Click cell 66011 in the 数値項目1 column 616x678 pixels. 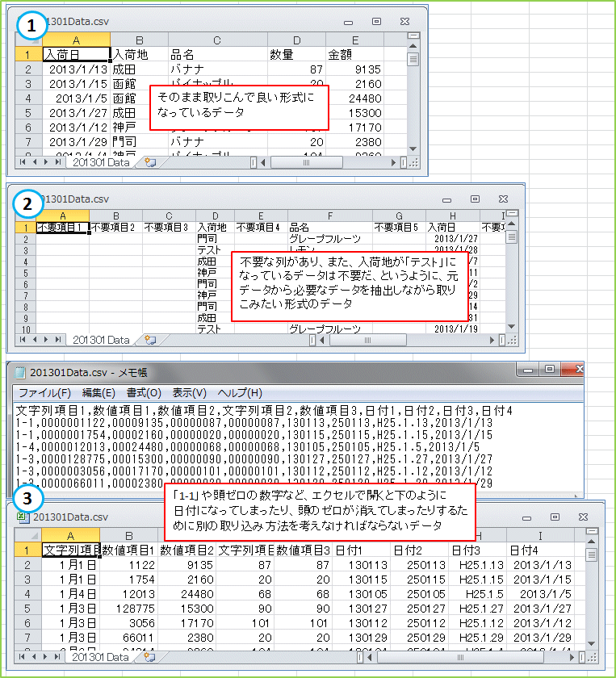(x=128, y=638)
